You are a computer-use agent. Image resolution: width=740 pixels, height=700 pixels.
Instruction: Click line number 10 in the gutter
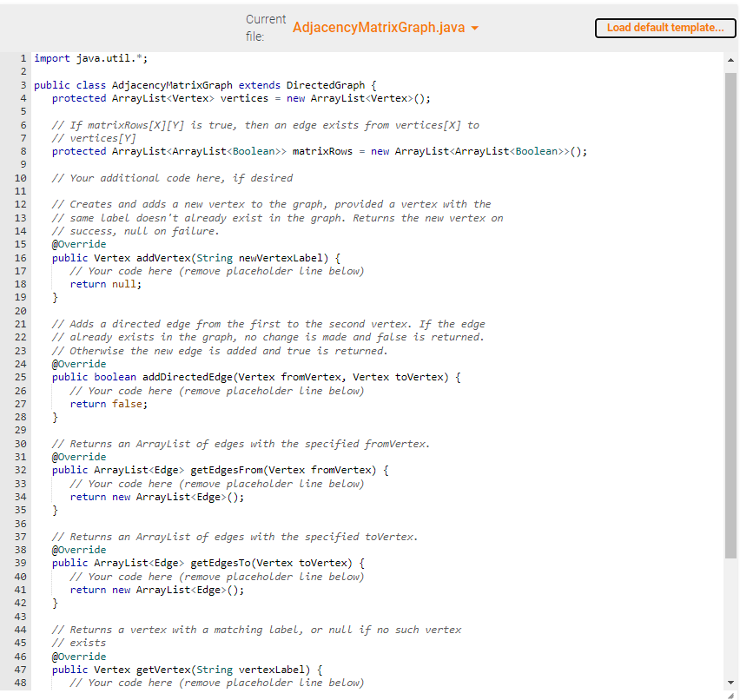[20, 178]
